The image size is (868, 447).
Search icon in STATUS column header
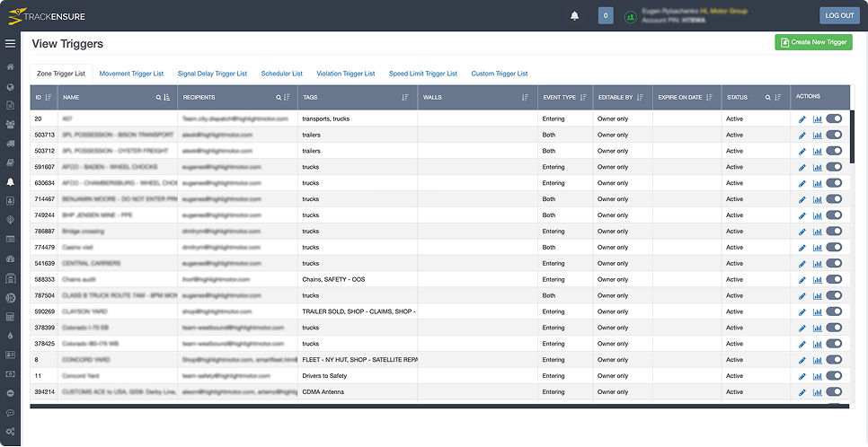point(767,97)
